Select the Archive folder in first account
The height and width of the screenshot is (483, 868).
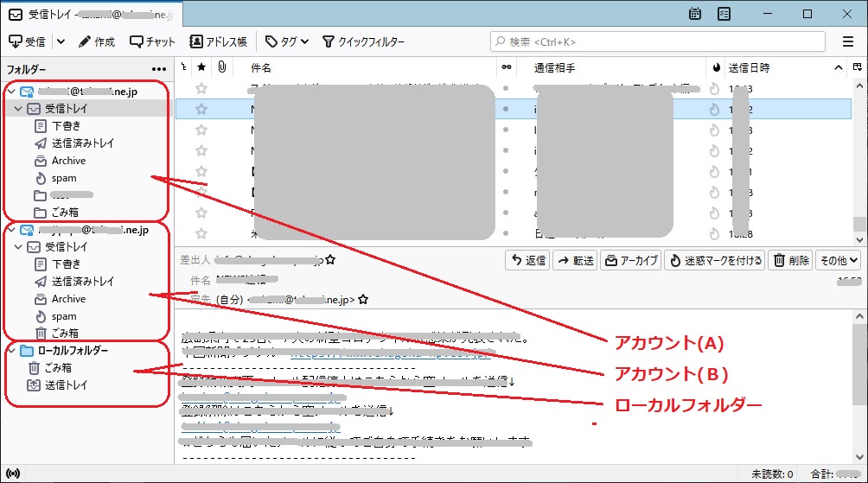coord(68,161)
